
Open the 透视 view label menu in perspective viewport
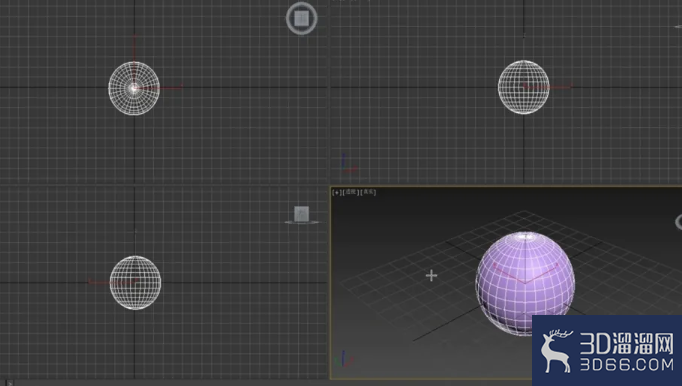tap(351, 192)
